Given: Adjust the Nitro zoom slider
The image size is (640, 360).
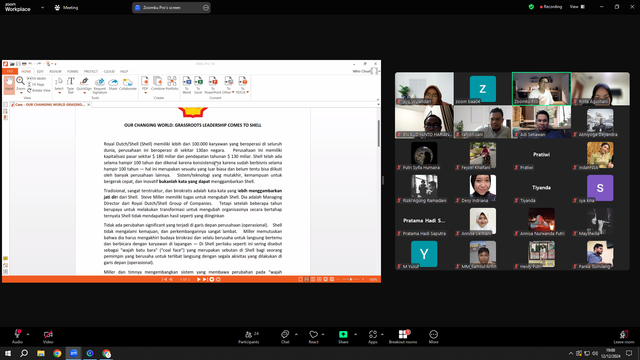Looking at the screenshot, I should 351,280.
